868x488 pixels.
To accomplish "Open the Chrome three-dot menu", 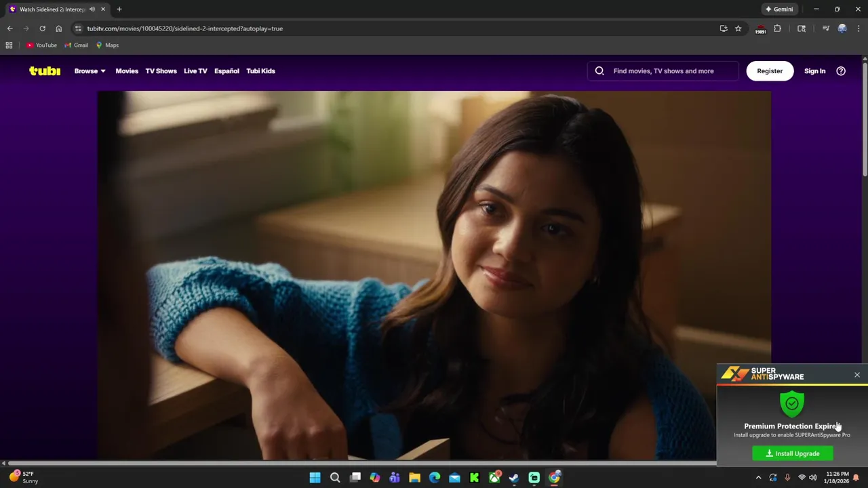I will click(x=859, y=28).
